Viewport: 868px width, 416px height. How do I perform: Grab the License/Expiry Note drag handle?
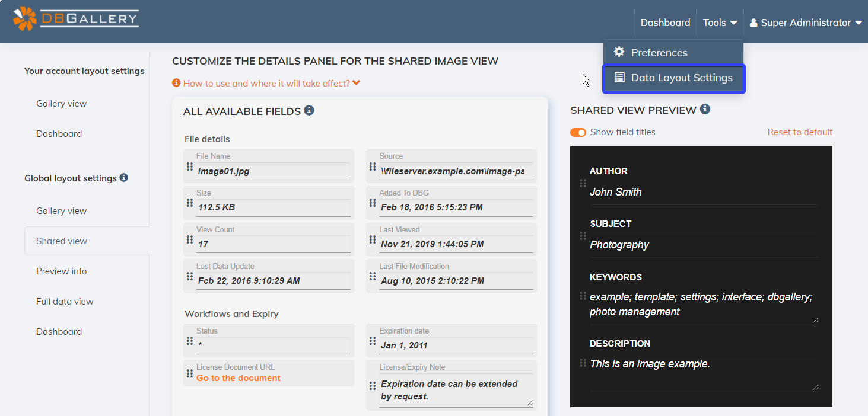[x=373, y=386]
